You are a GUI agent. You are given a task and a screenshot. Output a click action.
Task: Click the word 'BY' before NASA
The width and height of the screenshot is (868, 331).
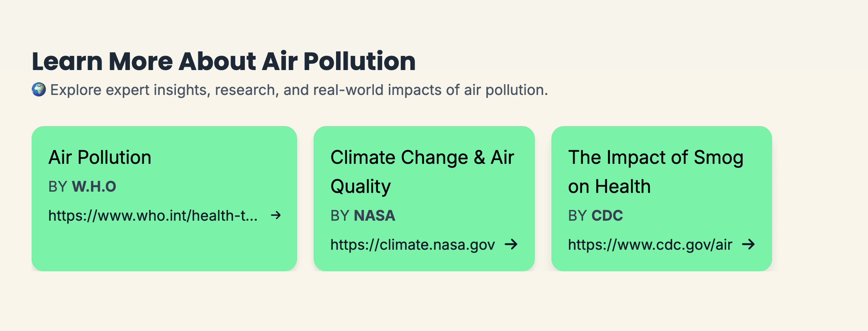click(340, 216)
